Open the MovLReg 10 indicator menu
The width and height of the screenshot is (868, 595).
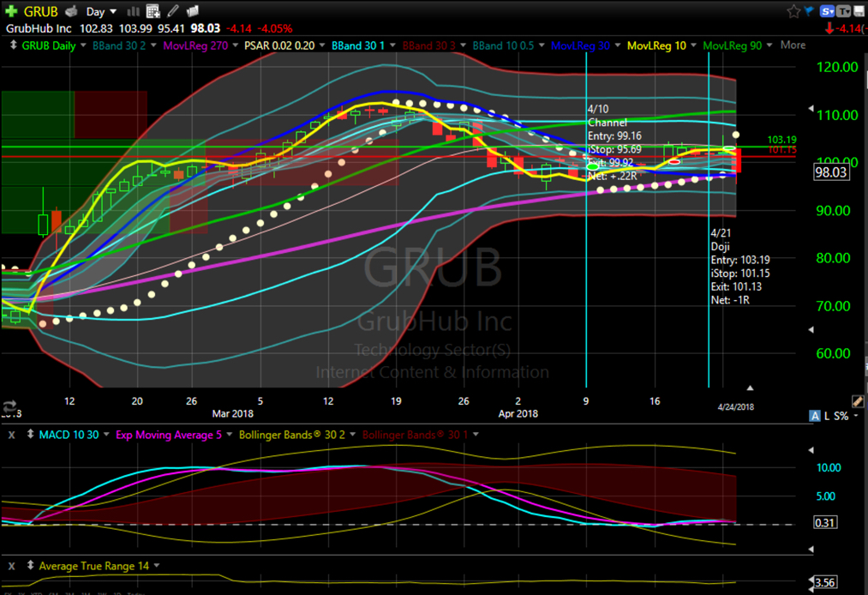click(693, 45)
